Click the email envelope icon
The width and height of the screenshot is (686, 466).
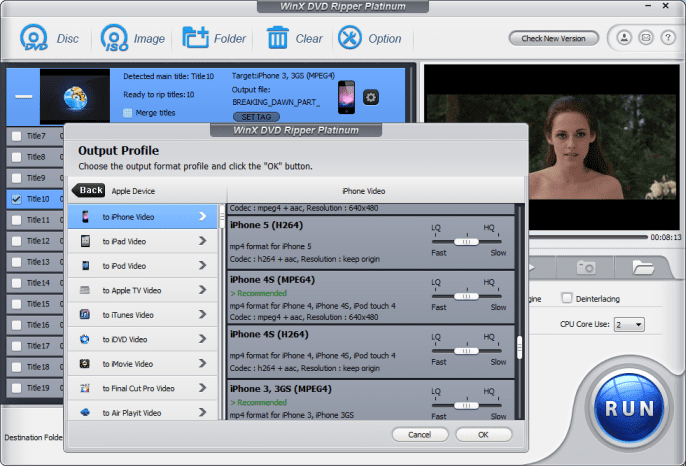click(x=646, y=38)
